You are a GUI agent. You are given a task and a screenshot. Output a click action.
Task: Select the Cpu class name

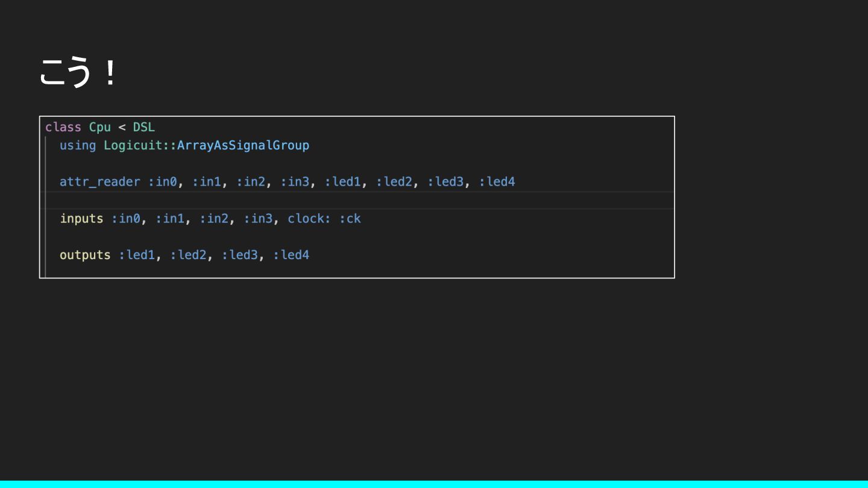point(100,127)
